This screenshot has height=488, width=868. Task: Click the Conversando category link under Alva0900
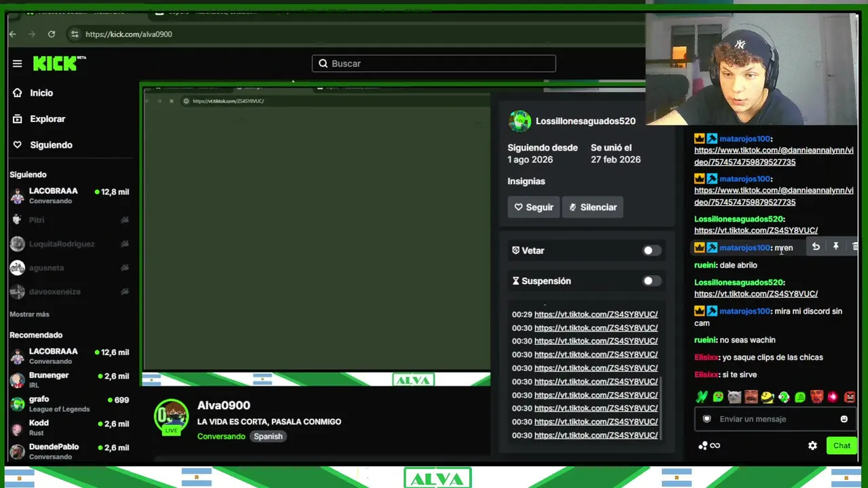[x=221, y=436]
